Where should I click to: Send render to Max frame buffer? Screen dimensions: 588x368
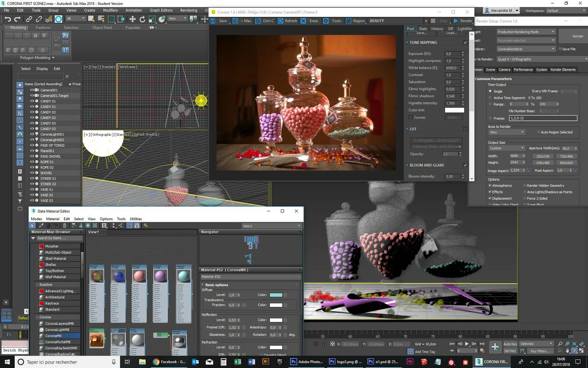[242, 21]
